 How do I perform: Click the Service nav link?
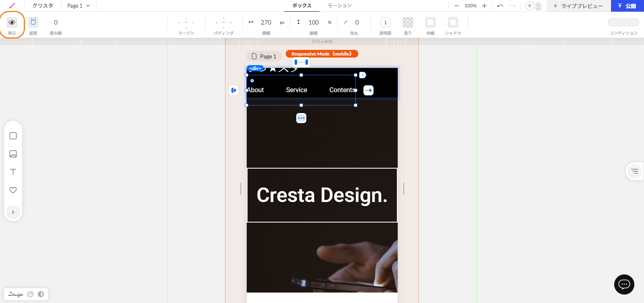coord(297,90)
